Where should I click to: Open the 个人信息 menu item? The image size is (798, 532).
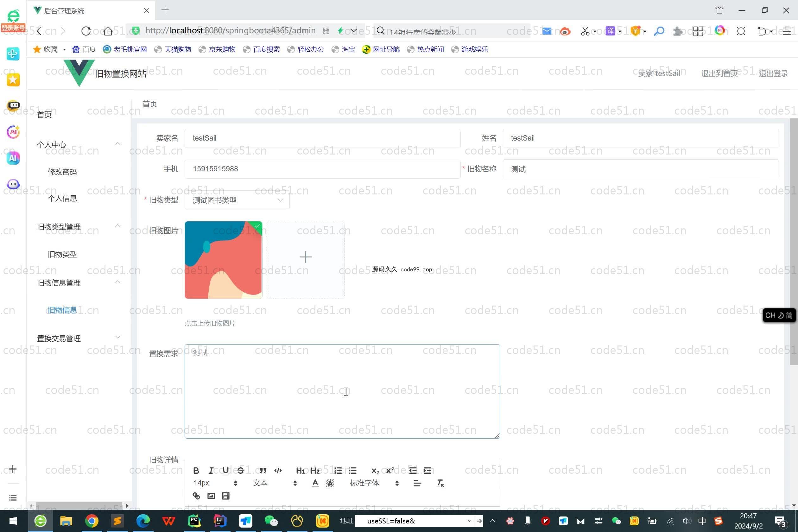click(62, 198)
